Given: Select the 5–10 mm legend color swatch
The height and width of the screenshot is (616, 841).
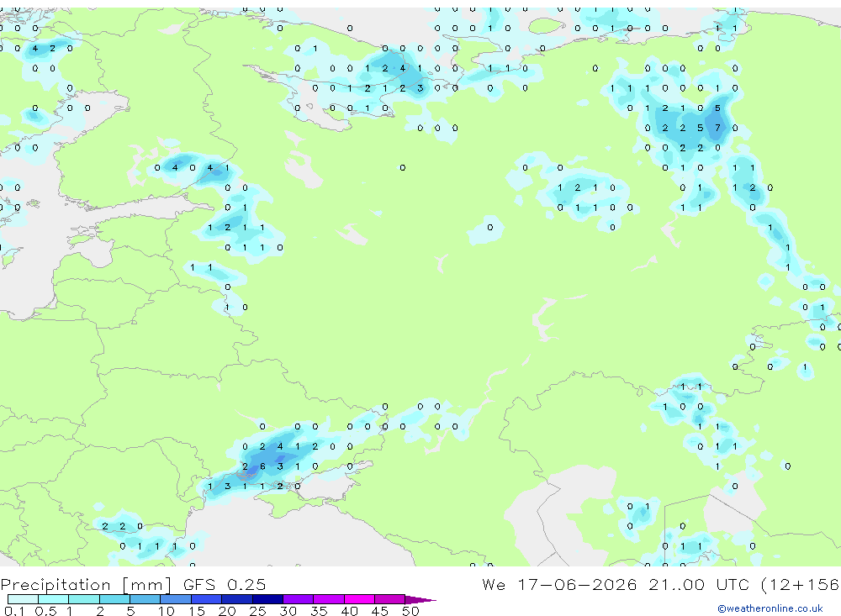Looking at the screenshot, I should point(145,599).
